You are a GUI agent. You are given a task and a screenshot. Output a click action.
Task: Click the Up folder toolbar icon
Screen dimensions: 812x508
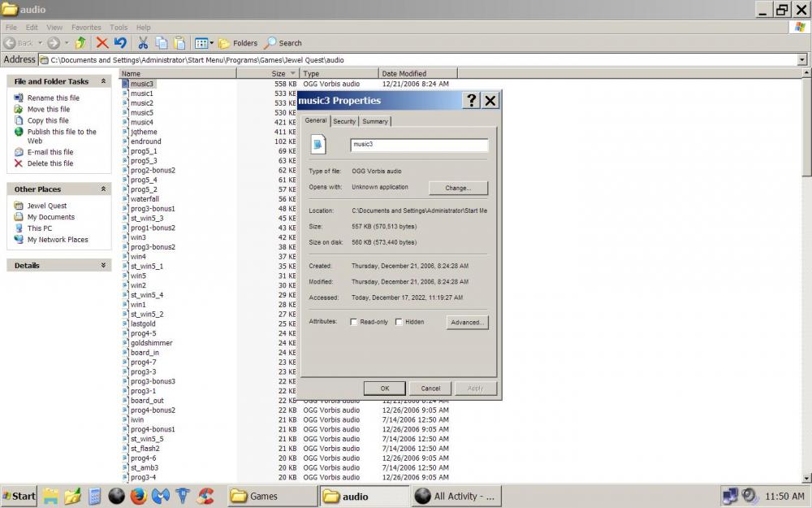click(80, 43)
